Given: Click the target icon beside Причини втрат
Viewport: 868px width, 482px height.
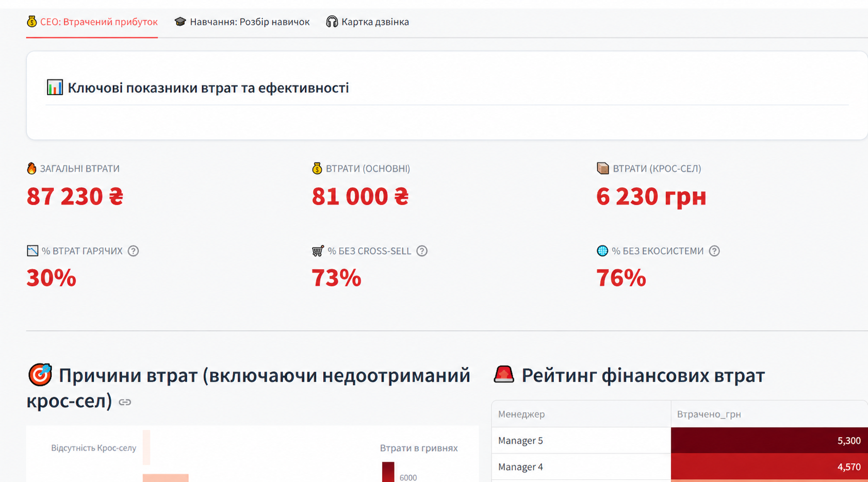Looking at the screenshot, I should click(x=39, y=375).
